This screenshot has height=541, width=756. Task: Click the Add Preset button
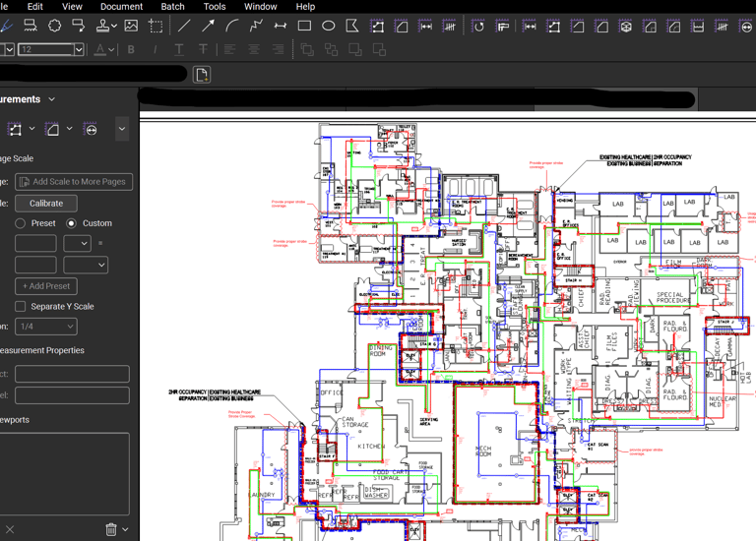46,286
